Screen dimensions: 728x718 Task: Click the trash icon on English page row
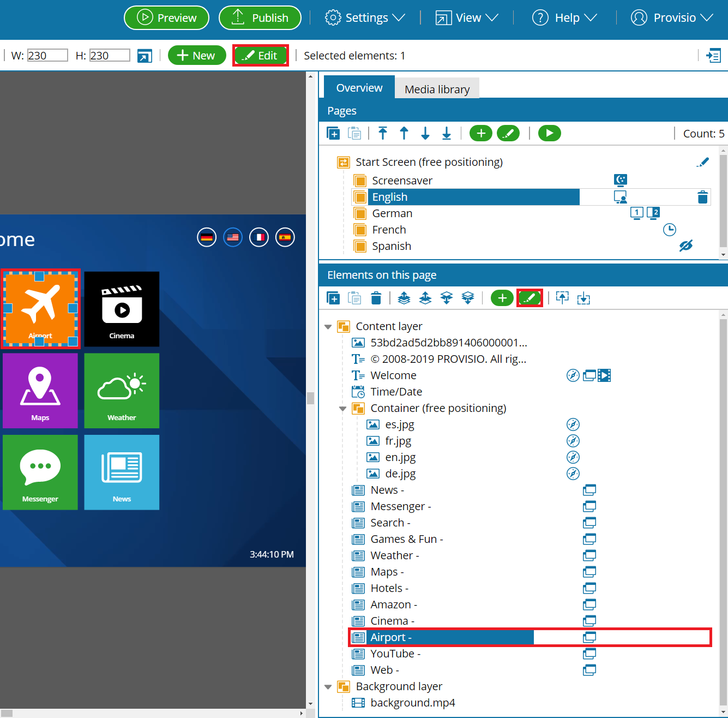[x=702, y=197]
